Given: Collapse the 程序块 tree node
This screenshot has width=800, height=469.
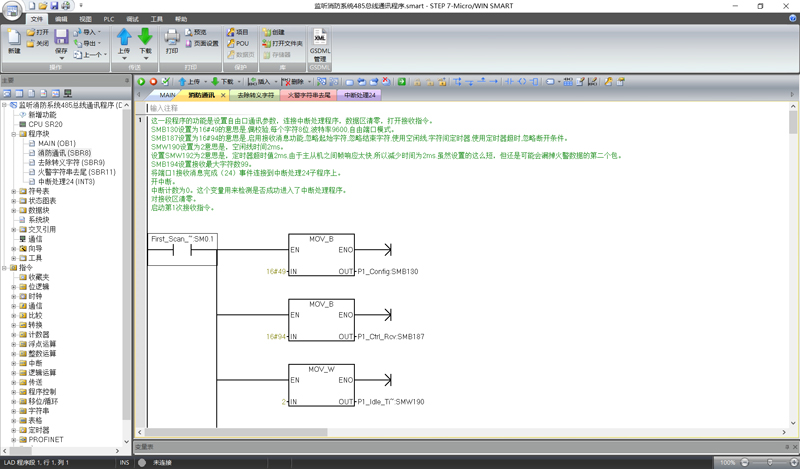Looking at the screenshot, I should click(x=14, y=134).
